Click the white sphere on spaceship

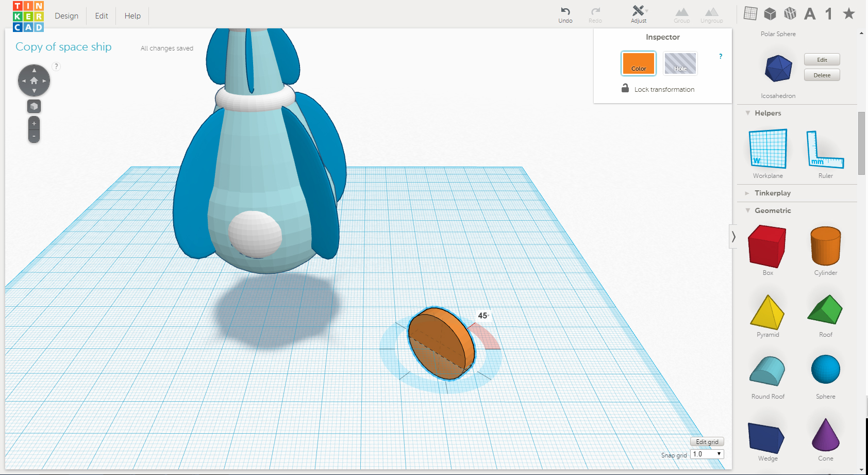click(x=255, y=234)
